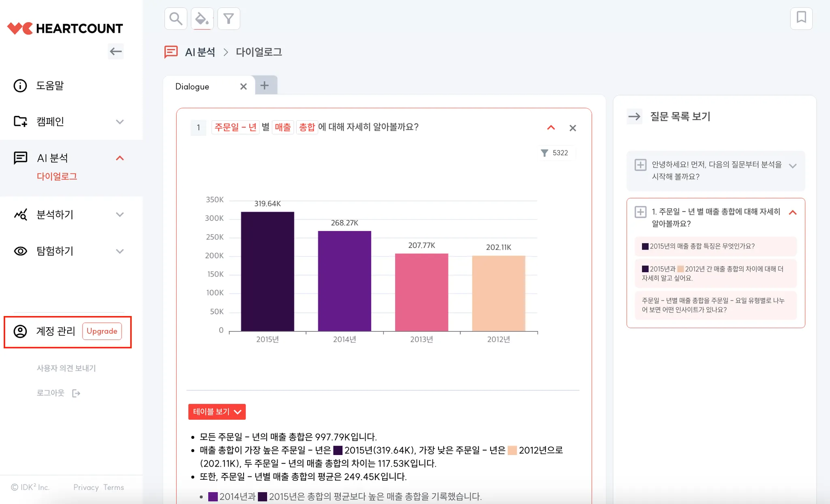This screenshot has height=504, width=830.
Task: Open the paint bucket color tool
Action: tap(202, 19)
